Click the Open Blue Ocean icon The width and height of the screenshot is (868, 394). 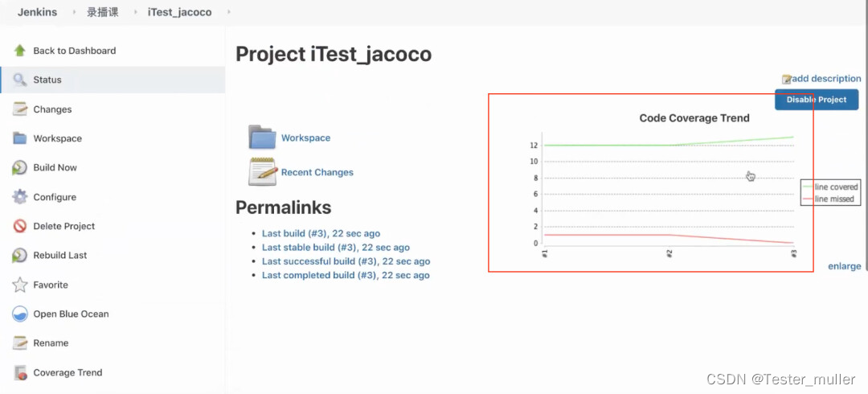tap(20, 314)
